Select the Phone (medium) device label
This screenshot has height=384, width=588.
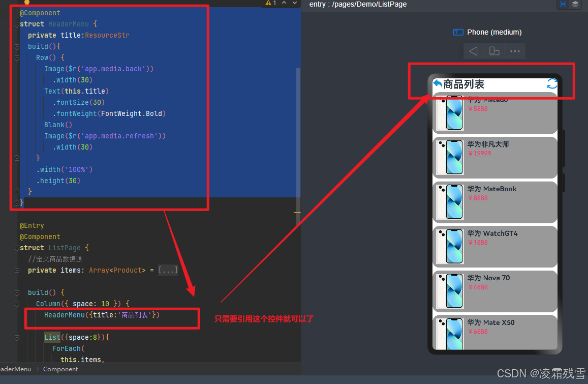[494, 32]
